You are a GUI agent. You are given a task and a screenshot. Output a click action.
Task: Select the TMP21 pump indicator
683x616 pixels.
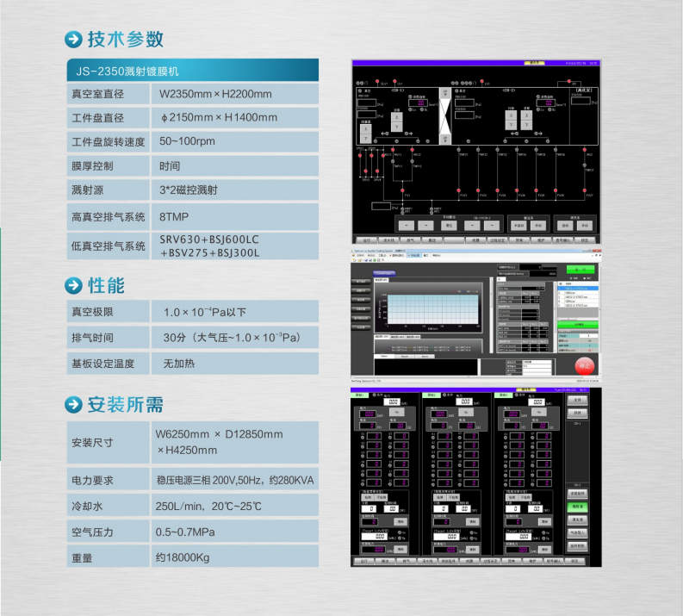pyautogui.click(x=459, y=150)
